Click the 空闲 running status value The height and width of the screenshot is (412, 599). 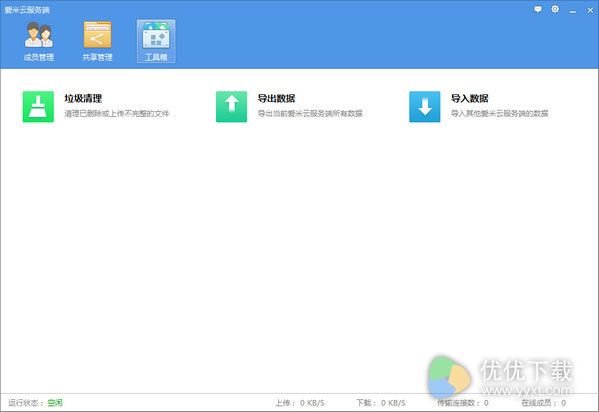click(x=55, y=402)
